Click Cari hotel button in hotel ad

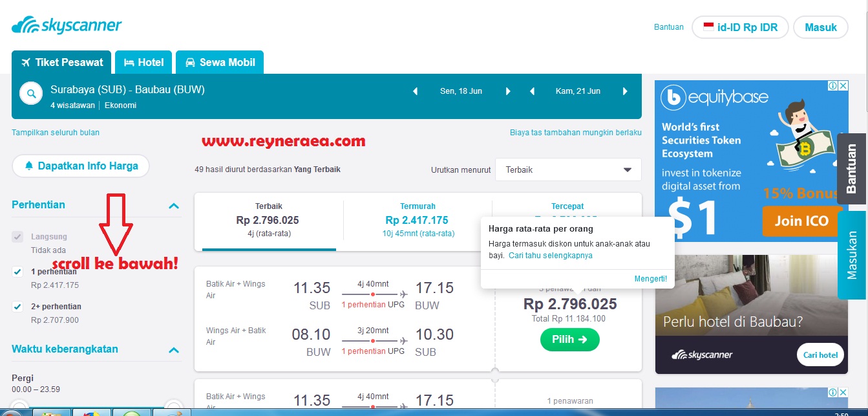point(821,355)
